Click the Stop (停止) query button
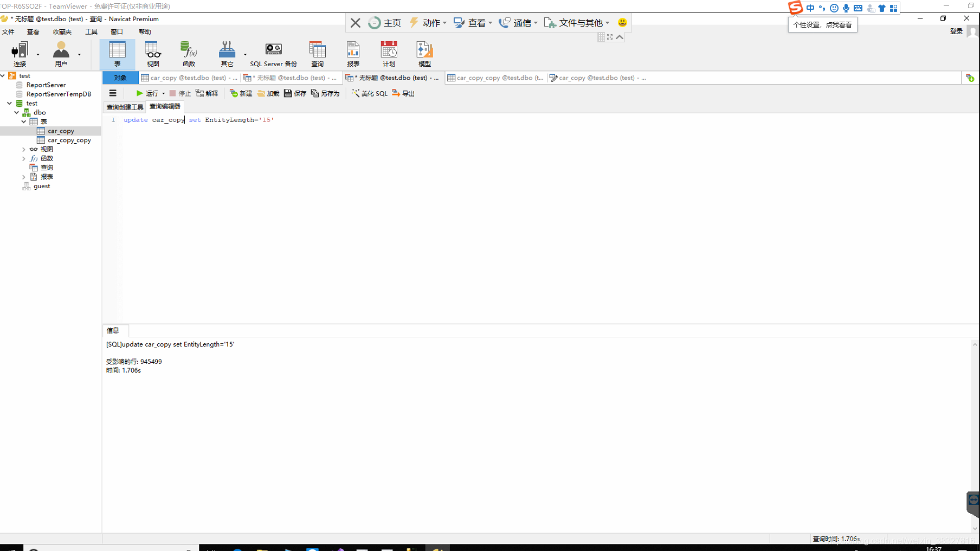This screenshot has height=551, width=980. [180, 93]
